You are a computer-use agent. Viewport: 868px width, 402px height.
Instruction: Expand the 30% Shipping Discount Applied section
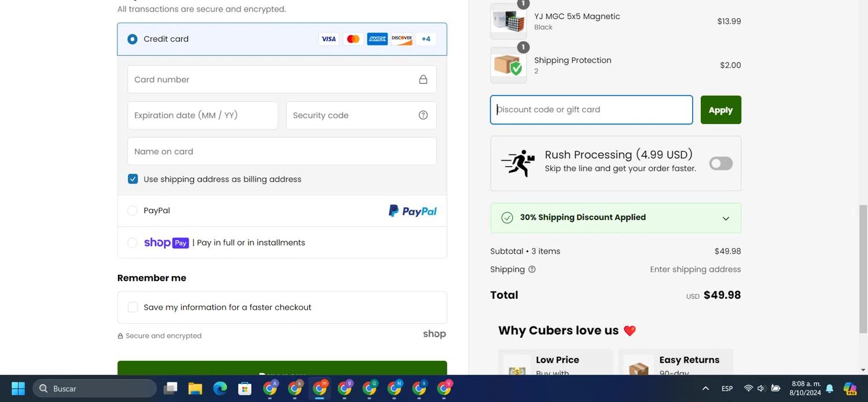(x=726, y=218)
